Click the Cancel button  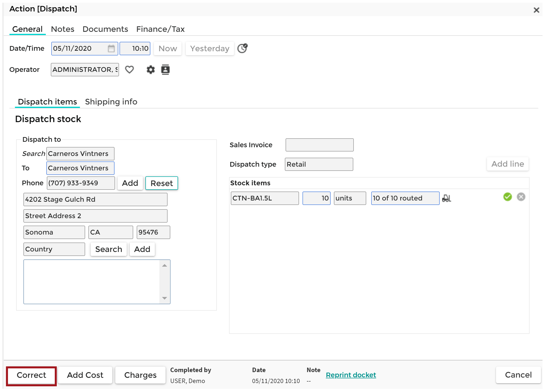point(518,375)
